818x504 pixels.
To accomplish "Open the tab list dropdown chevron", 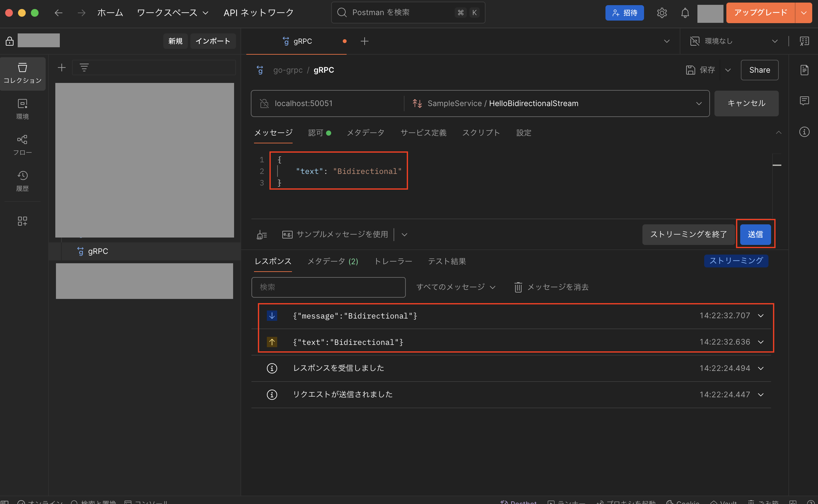I will click(667, 41).
